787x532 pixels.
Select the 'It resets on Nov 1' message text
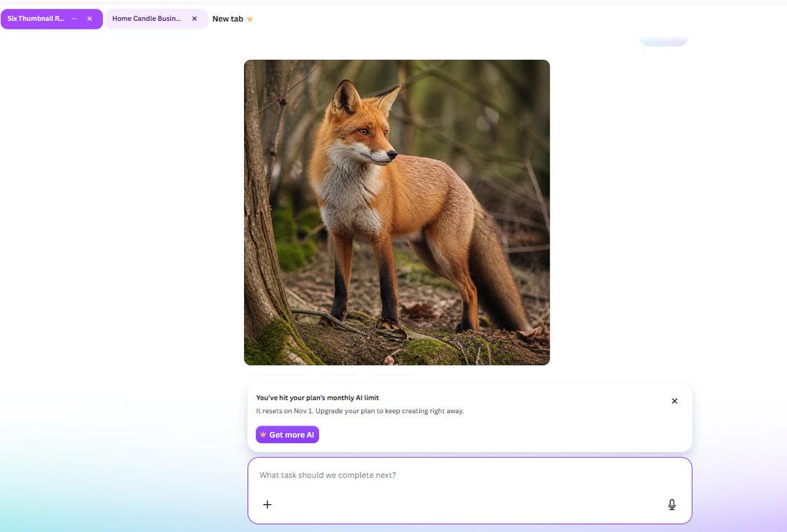coord(360,410)
